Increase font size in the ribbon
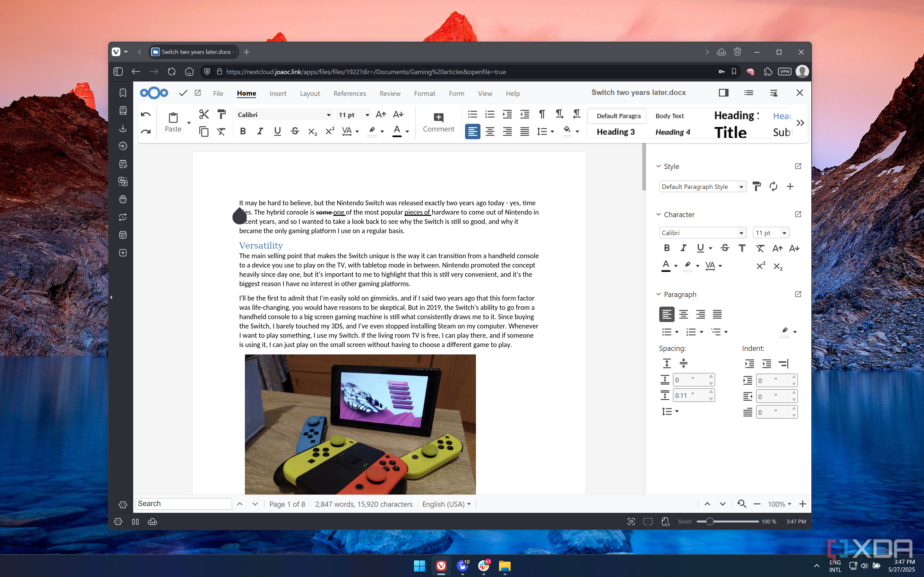The image size is (924, 577). 381,115
